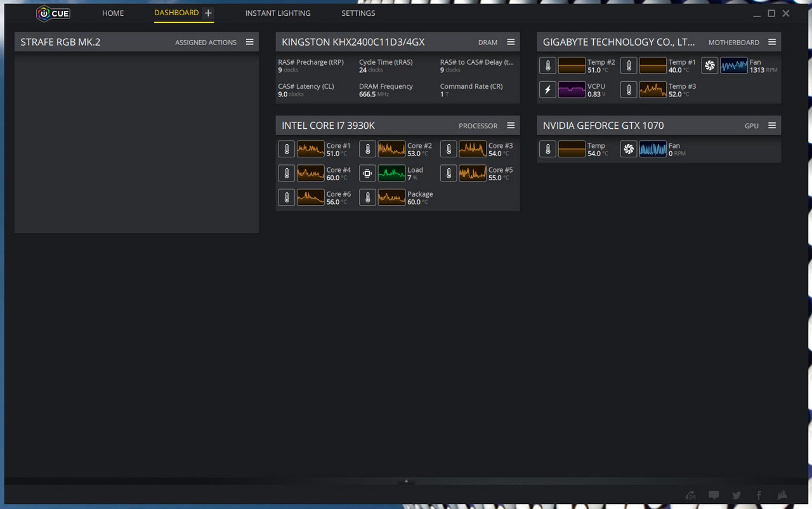Open INSTANT LIGHTING tab

point(278,13)
